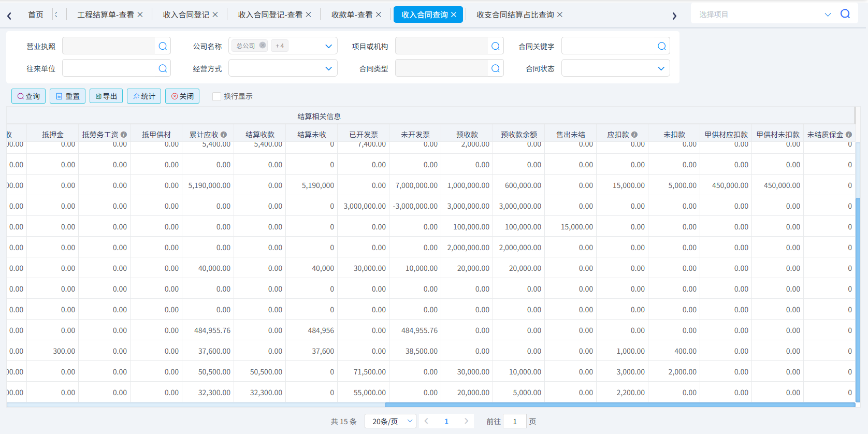Switch to the 收支合同结算占比查询 tab
The image size is (868, 434).
tap(515, 15)
